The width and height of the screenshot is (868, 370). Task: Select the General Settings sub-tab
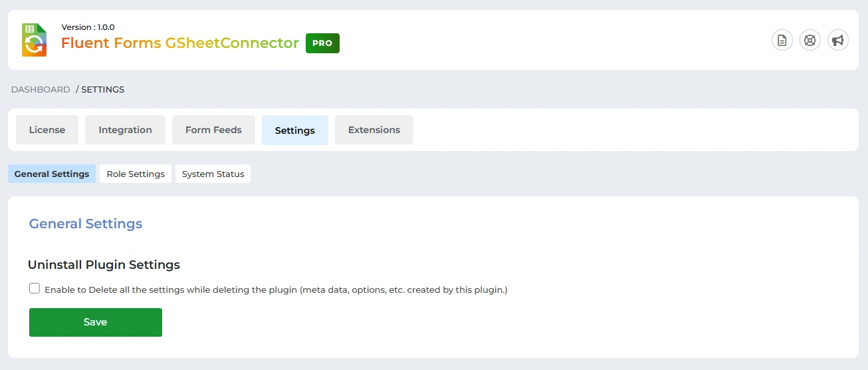(52, 174)
